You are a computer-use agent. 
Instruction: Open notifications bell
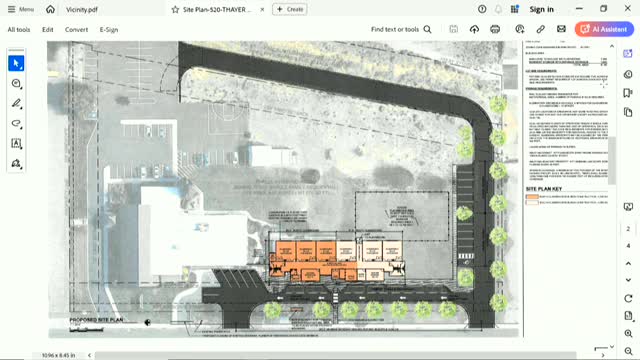(x=498, y=9)
